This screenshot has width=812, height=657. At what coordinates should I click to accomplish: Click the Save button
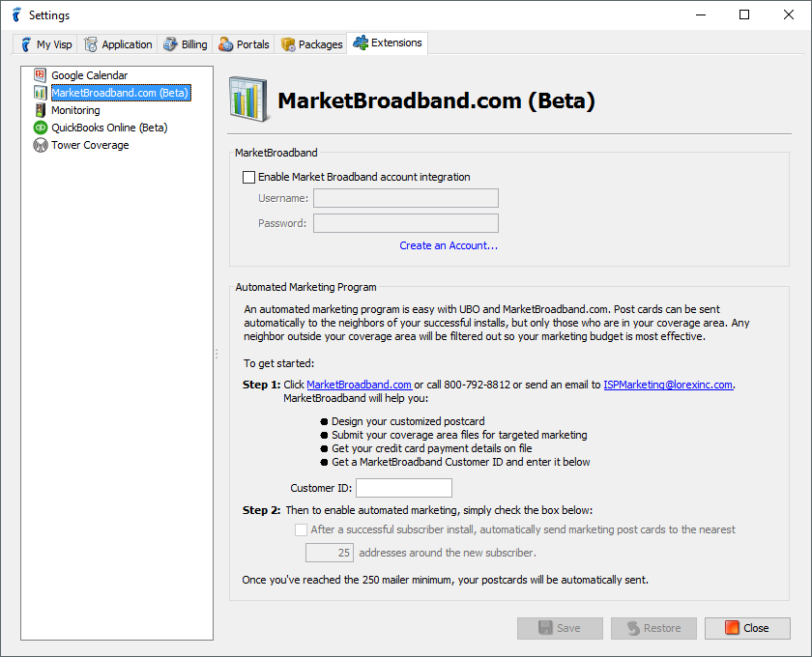point(560,628)
